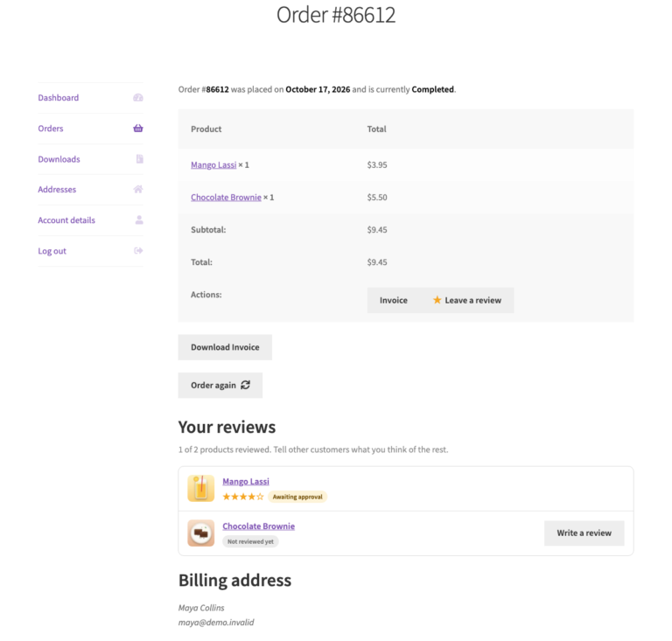Screen dimensions: 672x641
Task: Open Mango Lassi link under Your reviews
Action: (246, 481)
